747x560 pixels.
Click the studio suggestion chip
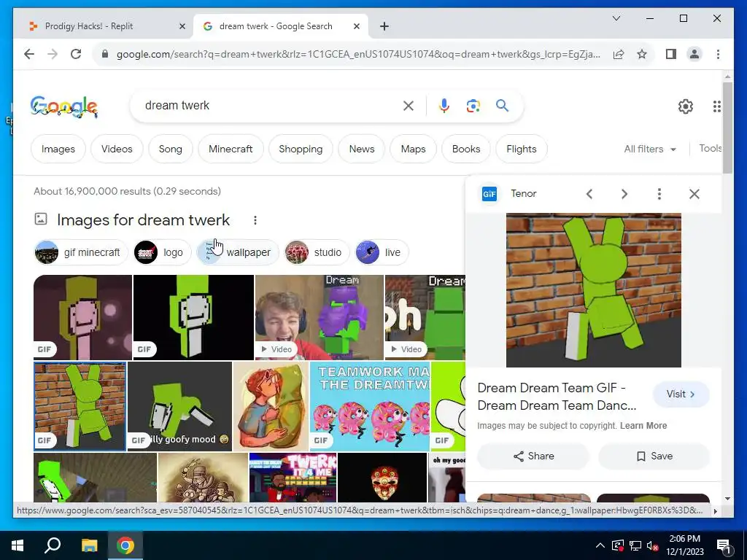click(x=317, y=252)
